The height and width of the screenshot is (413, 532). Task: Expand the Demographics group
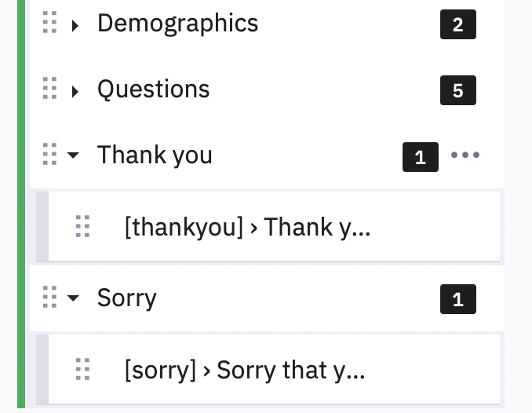[x=75, y=25]
